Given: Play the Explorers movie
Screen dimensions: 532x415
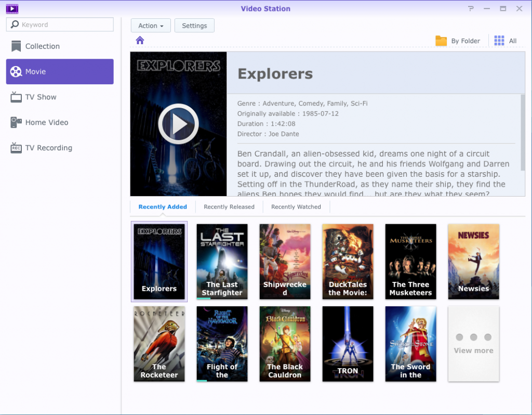Looking at the screenshot, I should coord(179,124).
